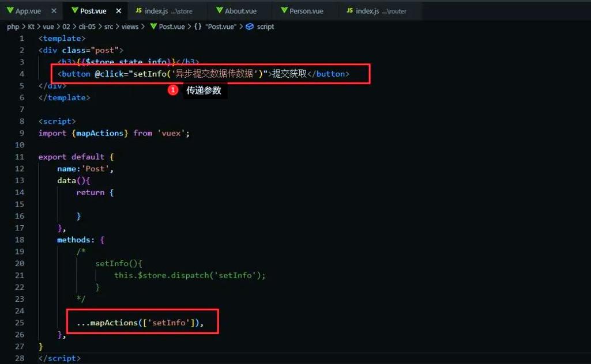Viewport: 591px width, 364px height.
Task: Open the 02 breadcrumb folder
Action: (66, 26)
